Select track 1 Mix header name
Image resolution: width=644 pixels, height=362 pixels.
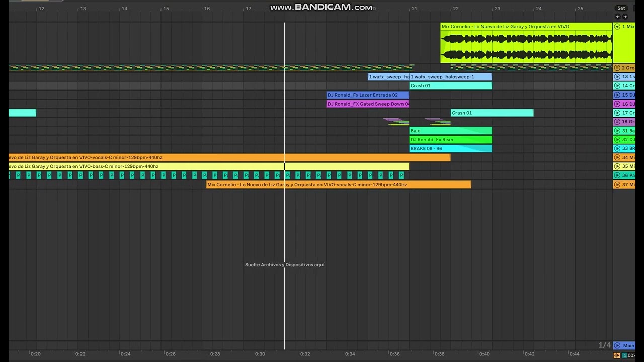628,27
